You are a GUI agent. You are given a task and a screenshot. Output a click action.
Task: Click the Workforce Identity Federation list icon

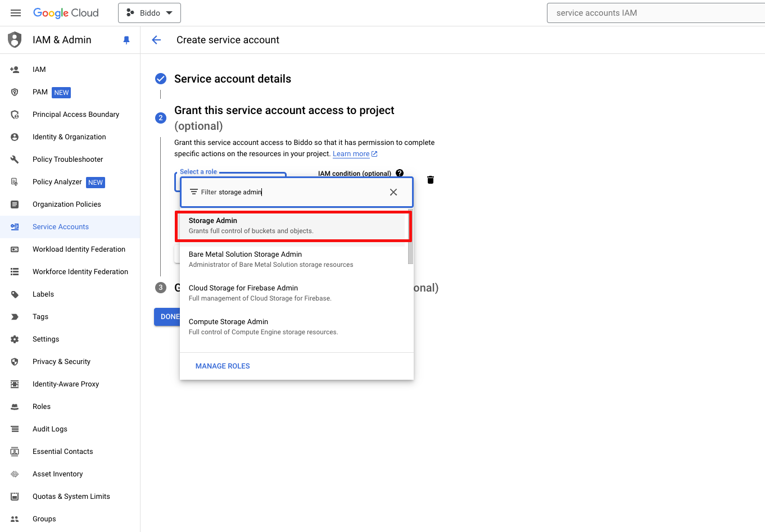[15, 272]
